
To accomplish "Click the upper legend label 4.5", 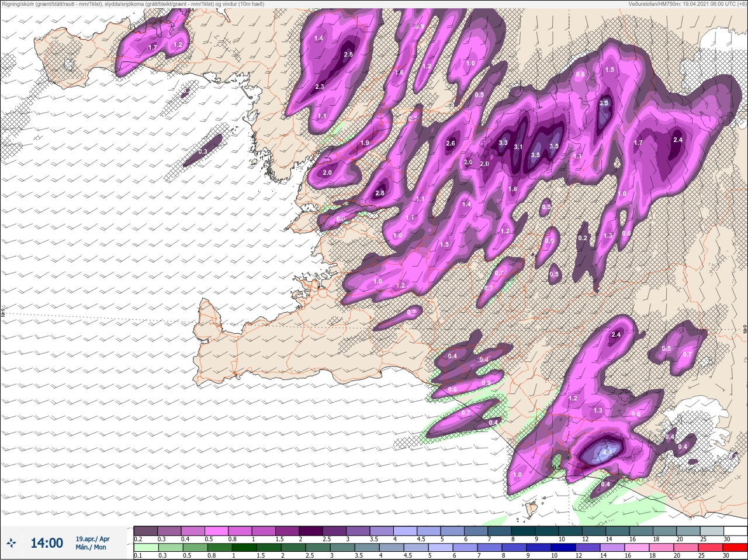I will click(x=420, y=538).
